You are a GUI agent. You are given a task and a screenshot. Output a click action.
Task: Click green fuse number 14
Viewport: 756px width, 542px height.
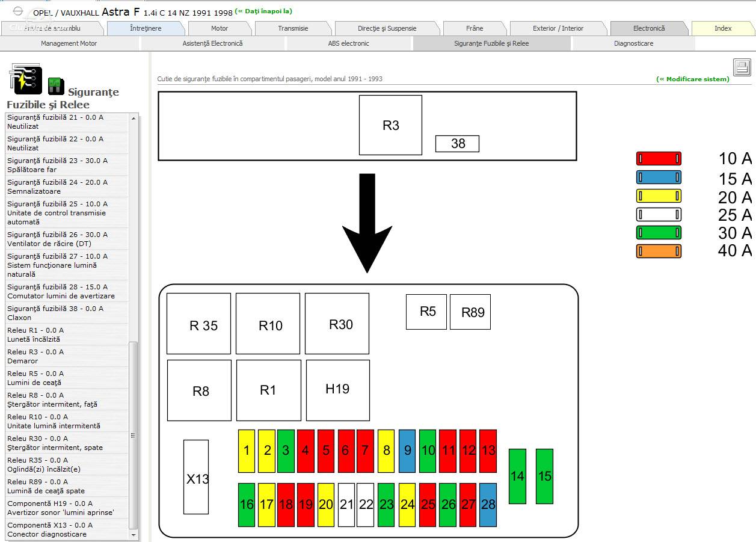517,476
